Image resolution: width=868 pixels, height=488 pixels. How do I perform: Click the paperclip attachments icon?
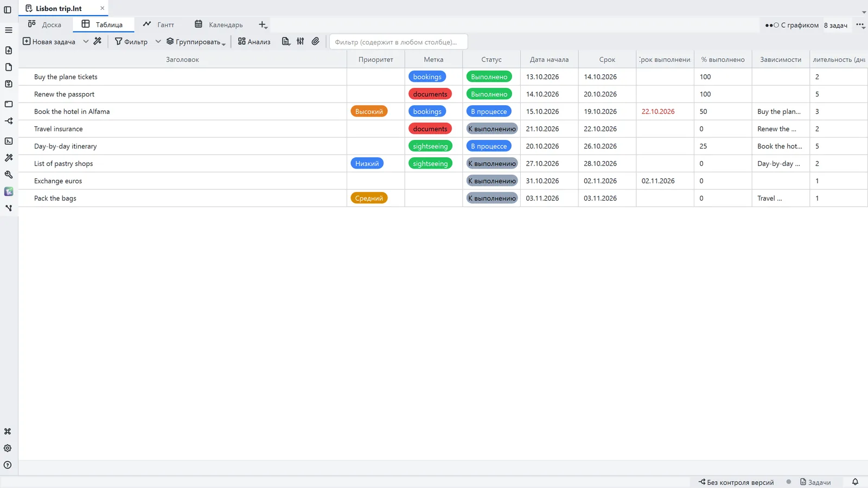[315, 41]
